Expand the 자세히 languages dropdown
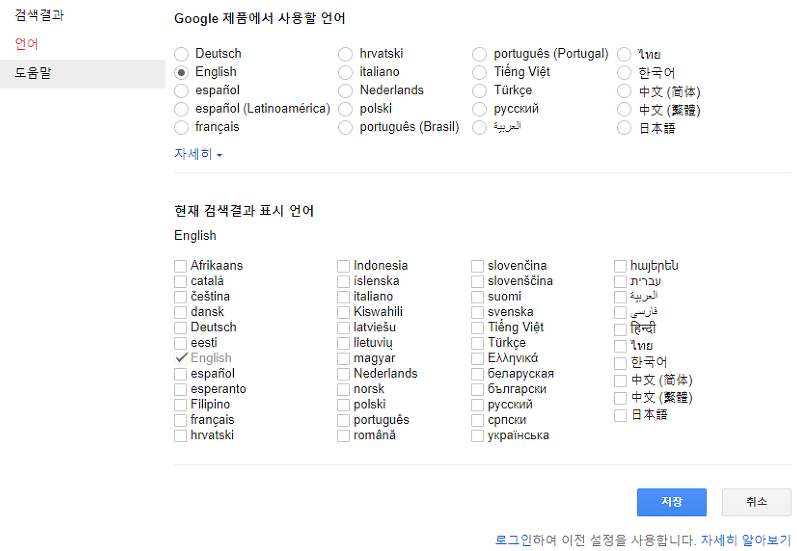The image size is (797, 551). (x=198, y=154)
